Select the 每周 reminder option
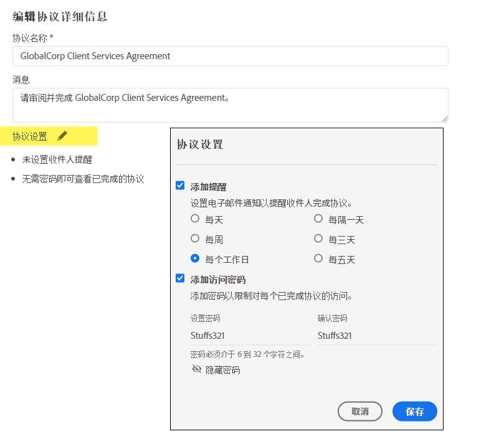The image size is (504, 444). (x=195, y=239)
